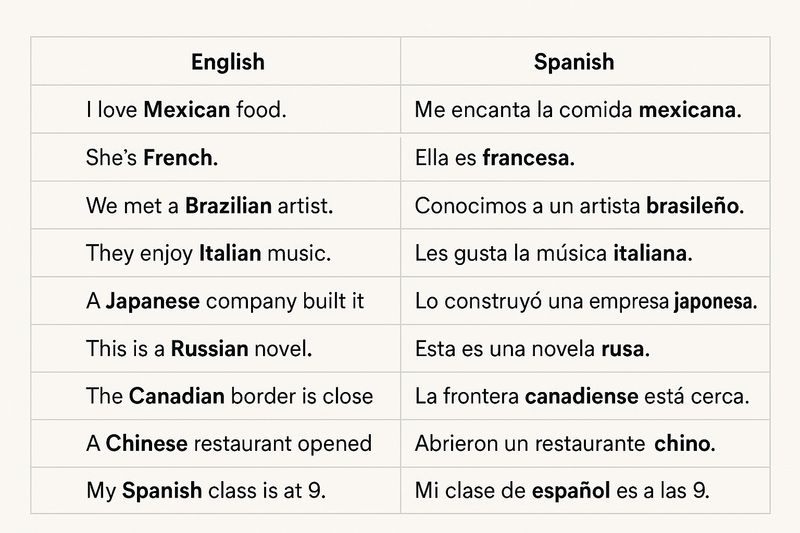Click 'This is a Russian novel.'
This screenshot has height=533, width=800.
pyautogui.click(x=199, y=349)
